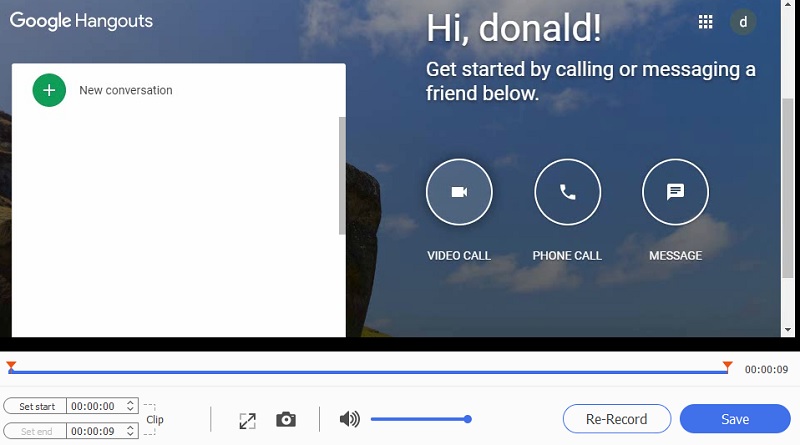Open the message chat bubble icon
Screen dimensions: 800x445
pyautogui.click(x=676, y=192)
